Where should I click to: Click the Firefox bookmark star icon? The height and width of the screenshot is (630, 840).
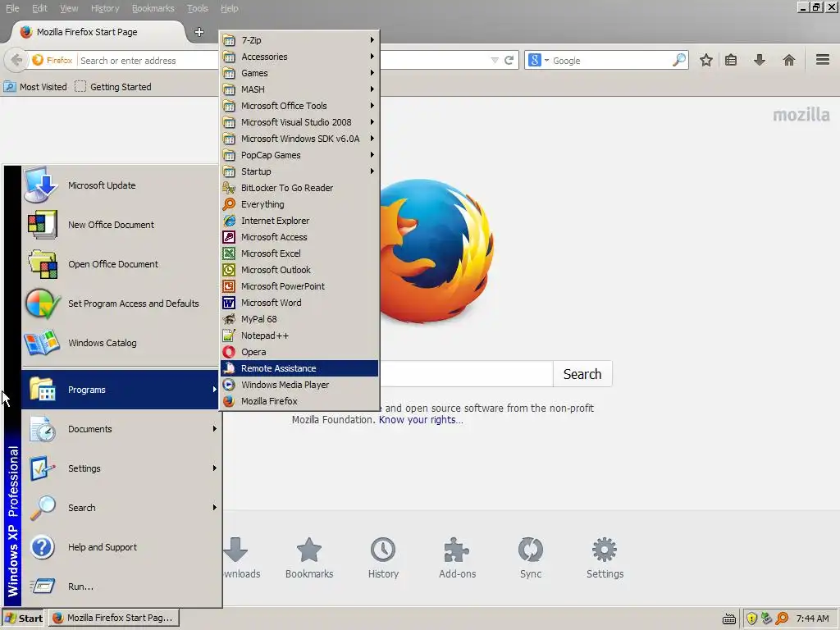[x=706, y=60]
